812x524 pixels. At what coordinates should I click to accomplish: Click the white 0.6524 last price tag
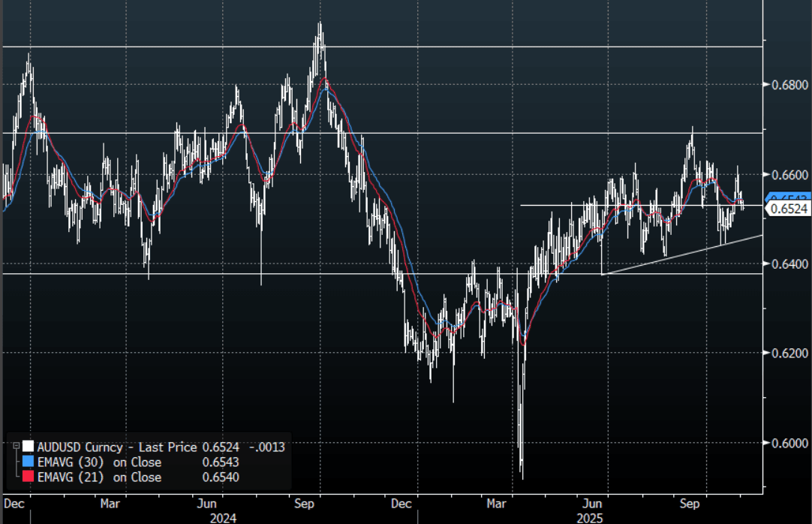(x=788, y=209)
